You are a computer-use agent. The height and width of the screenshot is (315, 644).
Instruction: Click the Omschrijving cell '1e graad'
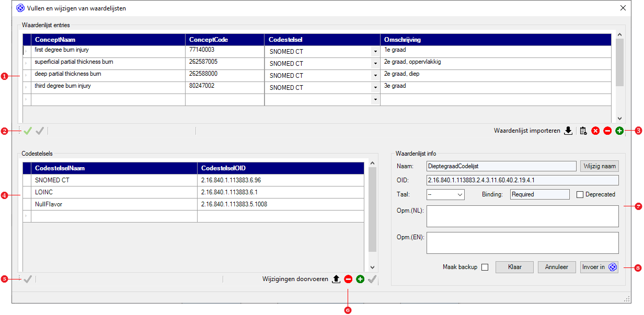click(496, 51)
